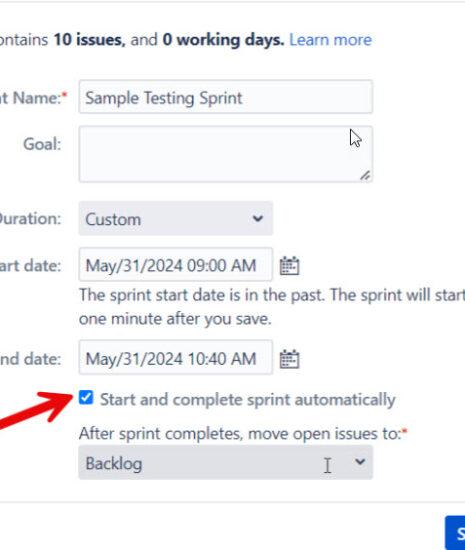This screenshot has width=465, height=550.
Task: Click the Start date field May/31/2024 09:00 AM
Action: tap(176, 264)
